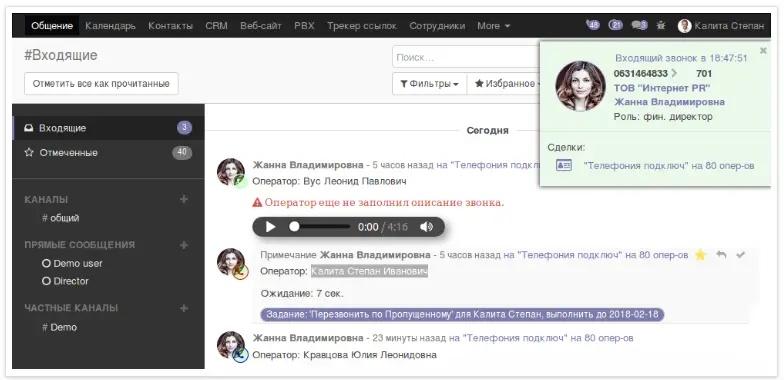Viewport: 784px width, 380px height.
Task: Expand the Фильтры dropdown
Action: coord(430,84)
